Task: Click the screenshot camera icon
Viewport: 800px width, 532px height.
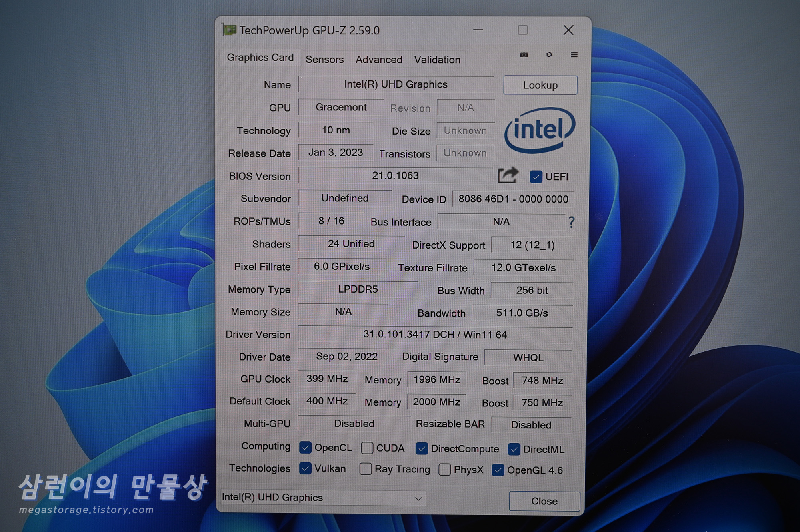Action: click(x=524, y=55)
